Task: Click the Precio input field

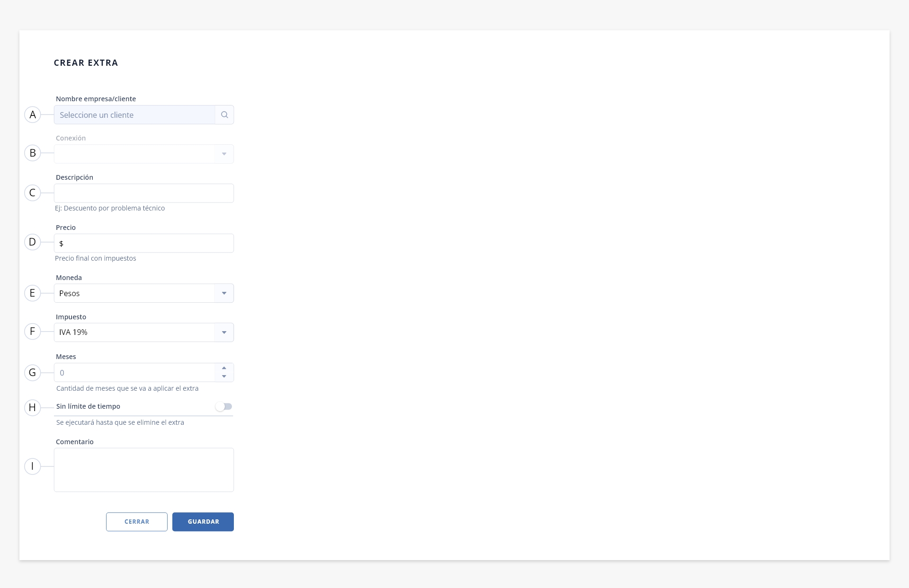Action: tap(144, 243)
